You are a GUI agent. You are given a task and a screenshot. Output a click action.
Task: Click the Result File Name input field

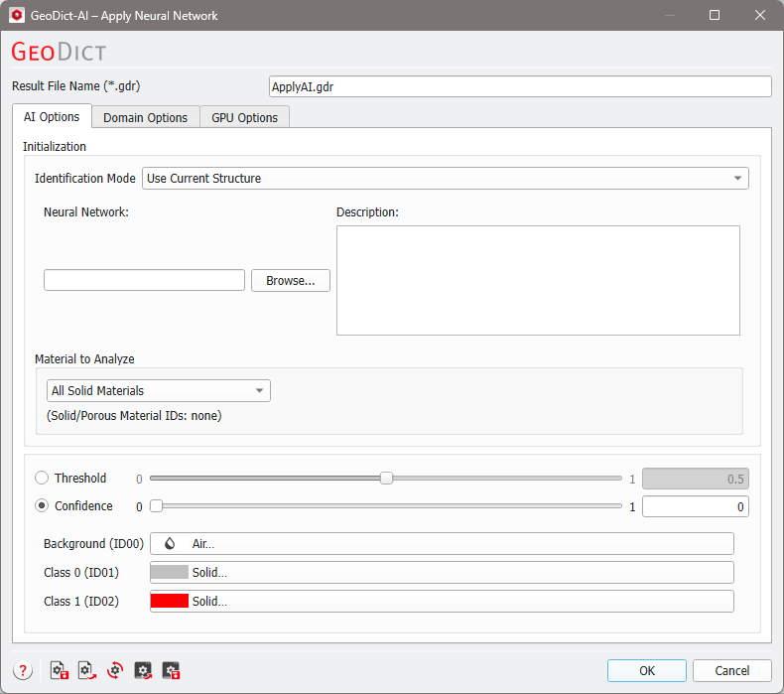(520, 86)
